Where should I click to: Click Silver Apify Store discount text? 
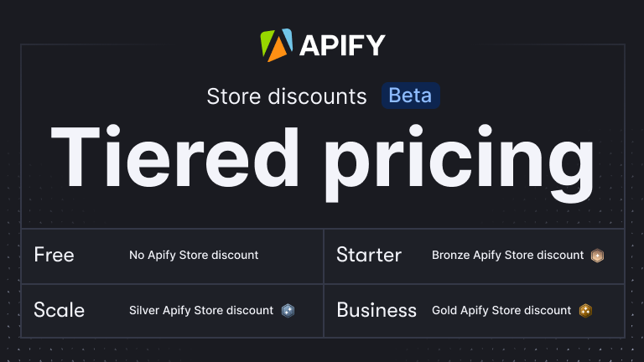(201, 310)
